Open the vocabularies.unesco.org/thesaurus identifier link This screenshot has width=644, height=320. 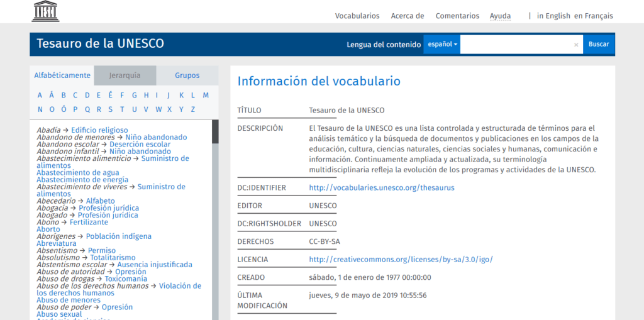pyautogui.click(x=382, y=188)
